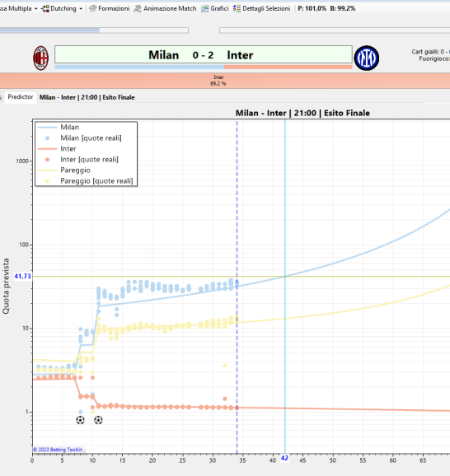Click the B: 99,2% value
Viewport: 450px width, 476px height.
(x=343, y=8)
